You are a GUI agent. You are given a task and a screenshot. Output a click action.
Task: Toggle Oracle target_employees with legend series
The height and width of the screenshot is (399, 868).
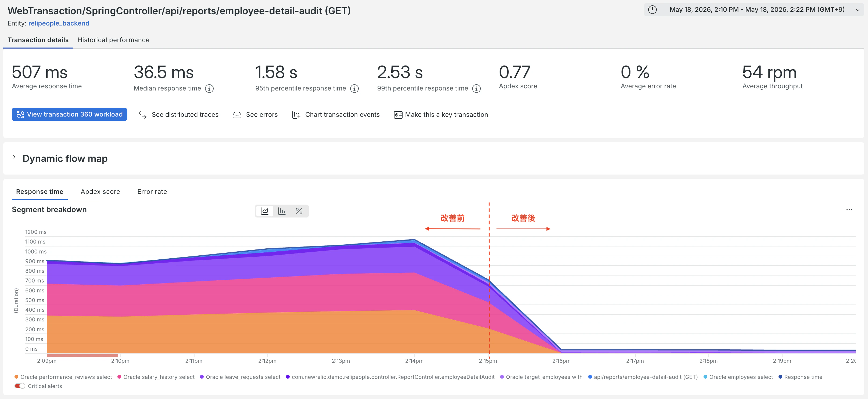coord(541,377)
